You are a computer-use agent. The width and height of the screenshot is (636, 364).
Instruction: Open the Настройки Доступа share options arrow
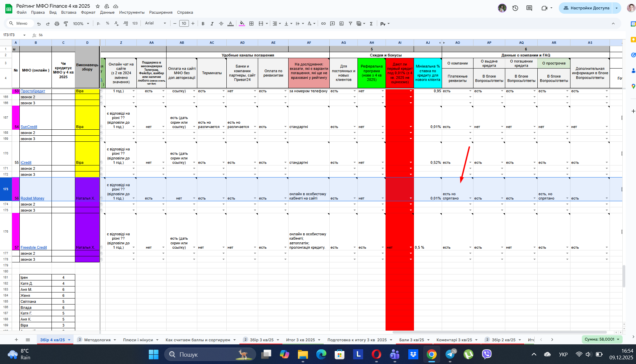[617, 8]
